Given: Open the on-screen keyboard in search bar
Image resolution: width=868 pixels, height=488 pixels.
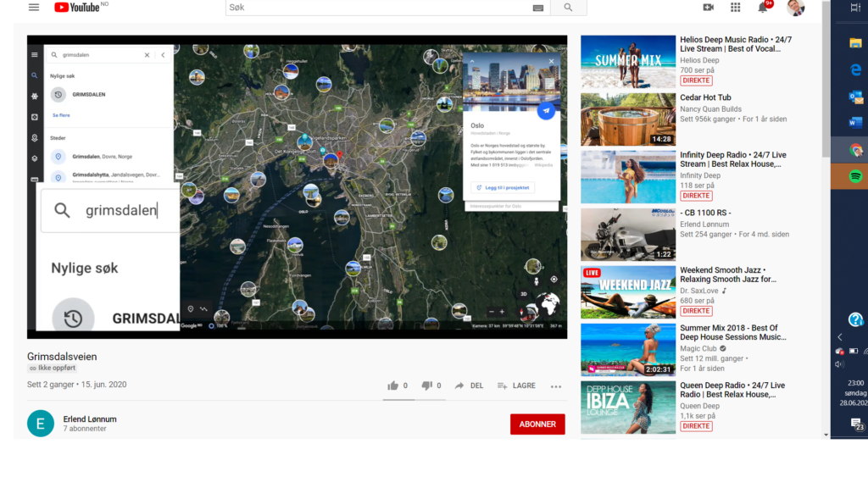Looking at the screenshot, I should coord(538,8).
